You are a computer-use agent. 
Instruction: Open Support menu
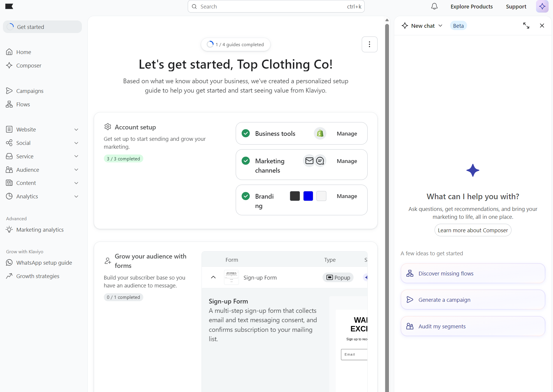516,6
